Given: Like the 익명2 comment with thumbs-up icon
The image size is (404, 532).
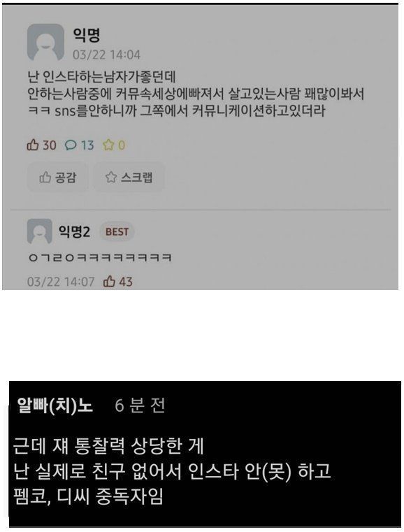Looking at the screenshot, I should [x=109, y=281].
